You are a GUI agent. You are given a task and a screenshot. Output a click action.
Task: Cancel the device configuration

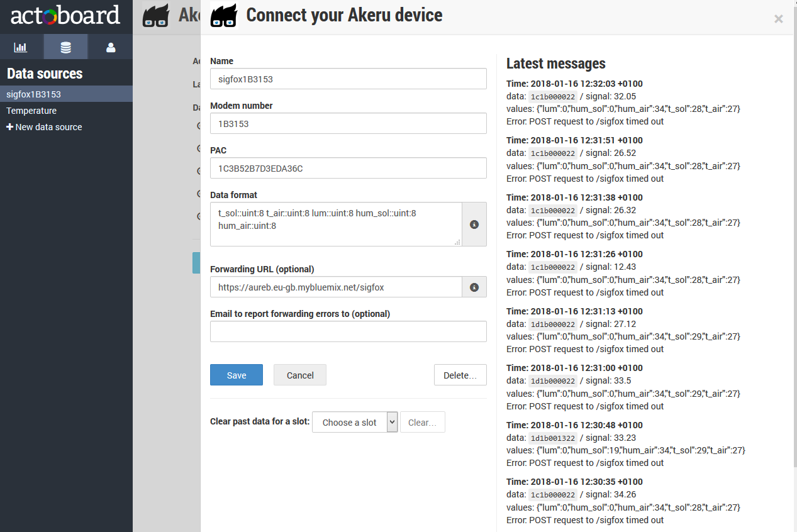(x=300, y=375)
